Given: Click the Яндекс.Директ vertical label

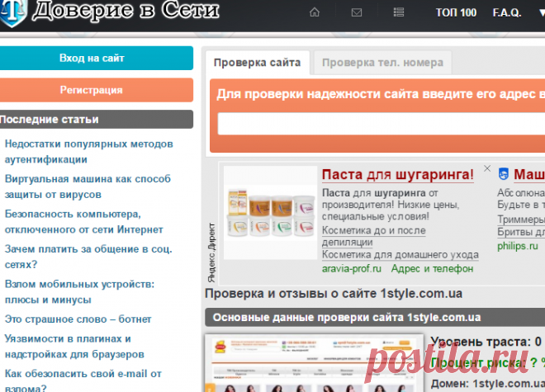Looking at the screenshot, I should pyautogui.click(x=211, y=253).
